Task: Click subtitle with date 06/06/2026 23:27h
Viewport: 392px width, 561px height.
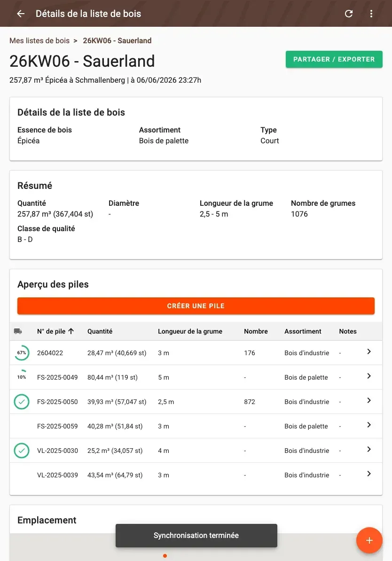Action: [x=105, y=80]
